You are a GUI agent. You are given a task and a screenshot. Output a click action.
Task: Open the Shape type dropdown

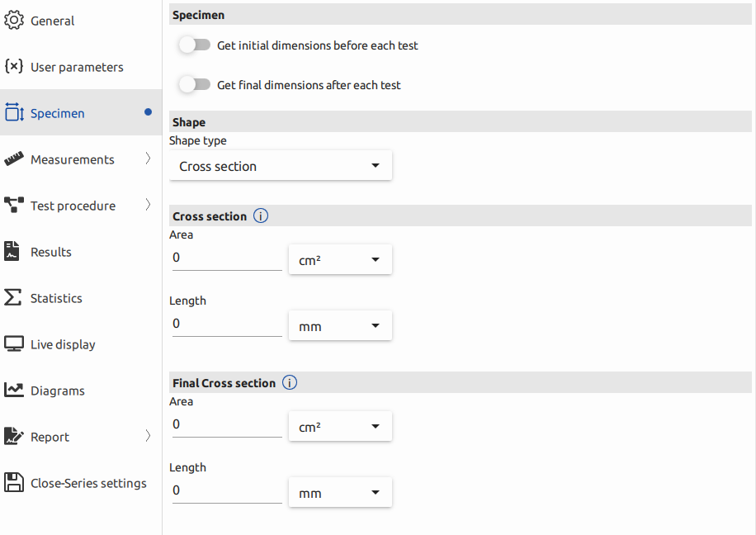pyautogui.click(x=281, y=166)
